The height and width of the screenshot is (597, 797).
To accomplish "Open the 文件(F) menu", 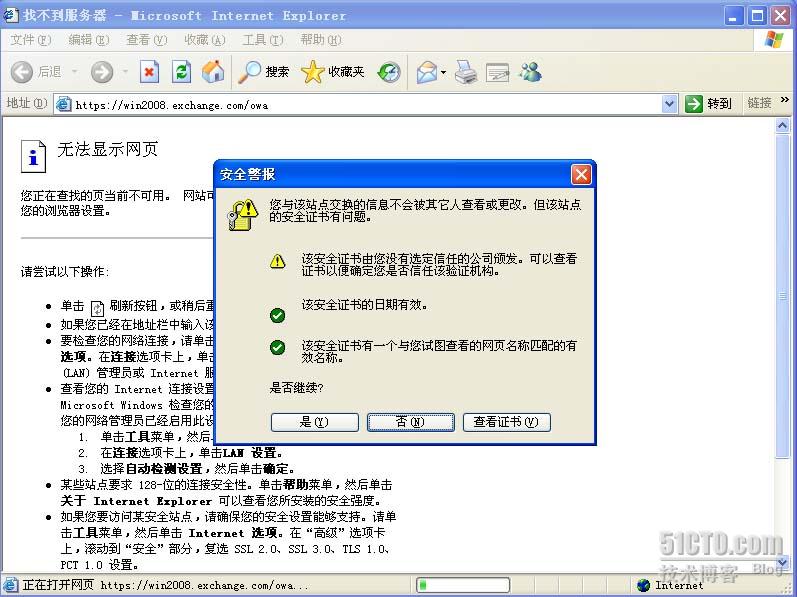I will click(x=30, y=40).
